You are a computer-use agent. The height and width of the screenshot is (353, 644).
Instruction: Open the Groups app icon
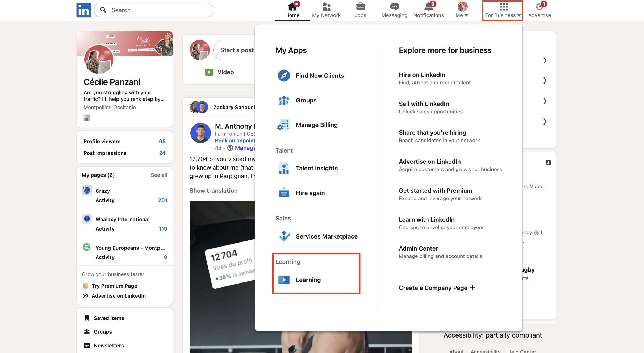coord(284,100)
